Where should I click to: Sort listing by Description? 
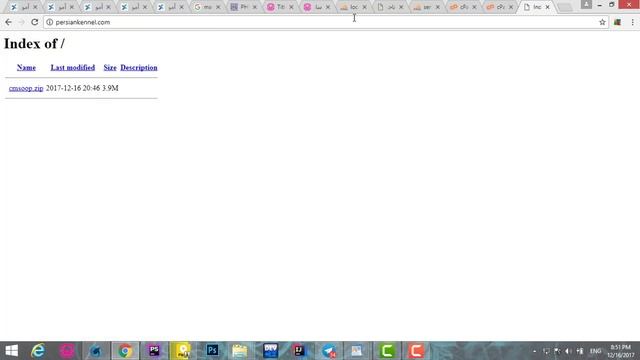click(139, 68)
